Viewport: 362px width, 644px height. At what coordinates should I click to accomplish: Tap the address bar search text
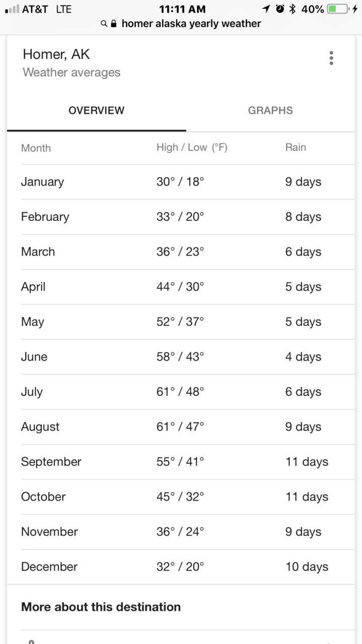192,24
